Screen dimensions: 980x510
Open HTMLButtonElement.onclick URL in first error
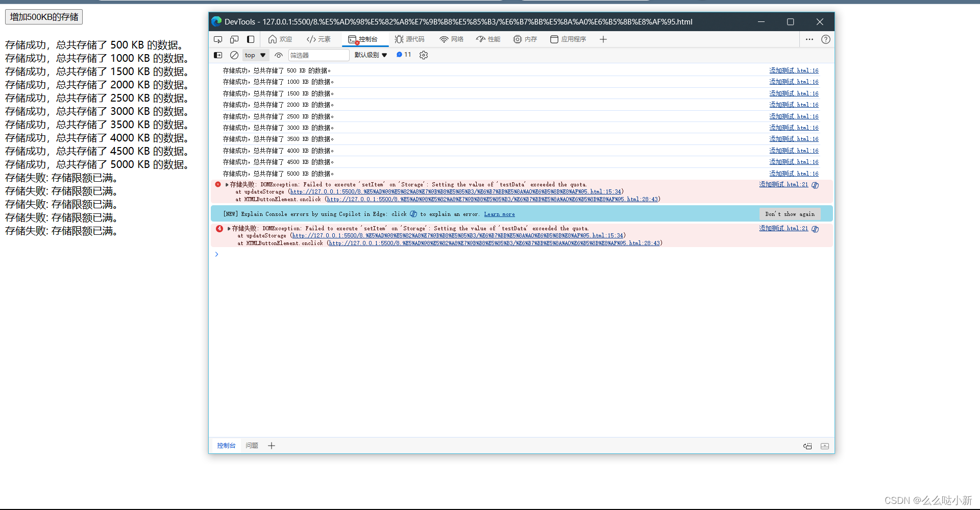[x=493, y=200]
